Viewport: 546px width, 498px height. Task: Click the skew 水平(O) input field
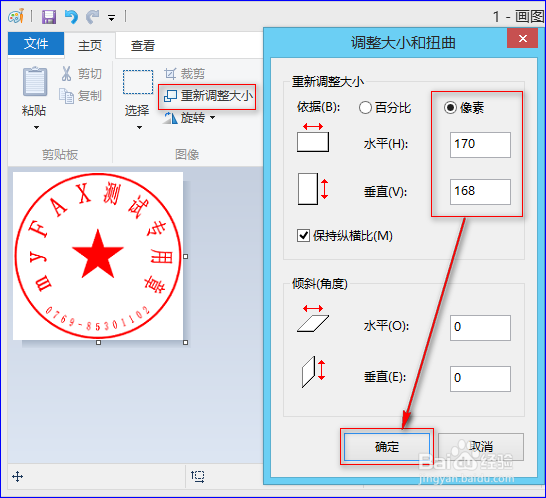[x=480, y=328]
